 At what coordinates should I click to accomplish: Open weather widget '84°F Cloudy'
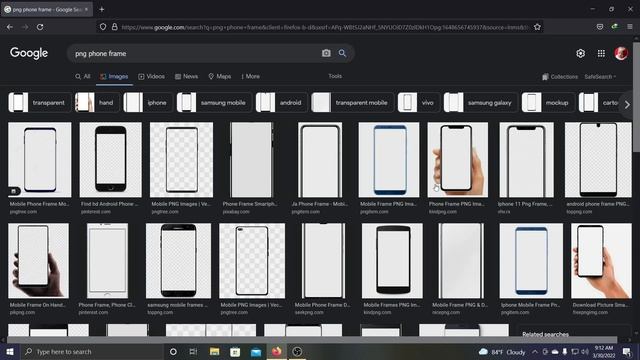point(502,351)
